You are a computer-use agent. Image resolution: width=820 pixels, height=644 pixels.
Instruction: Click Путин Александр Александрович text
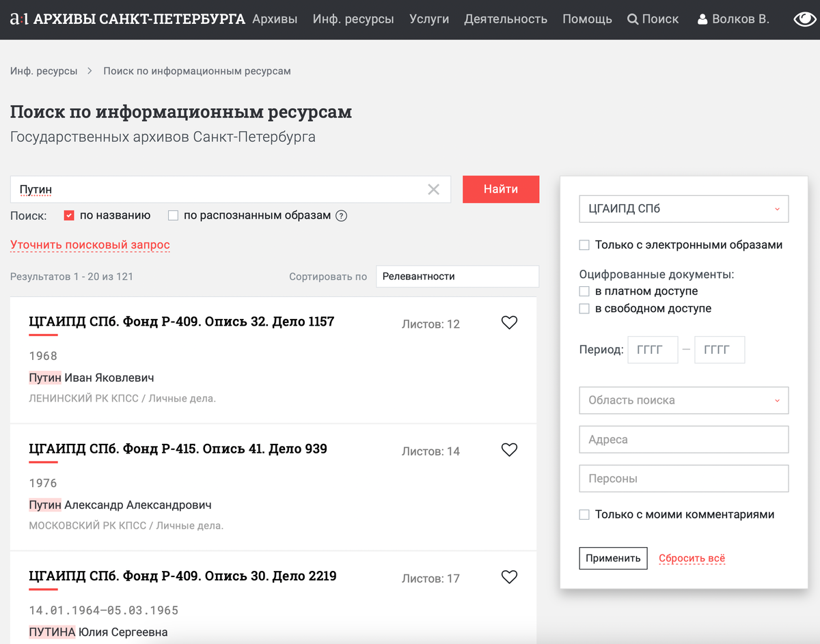click(x=120, y=505)
